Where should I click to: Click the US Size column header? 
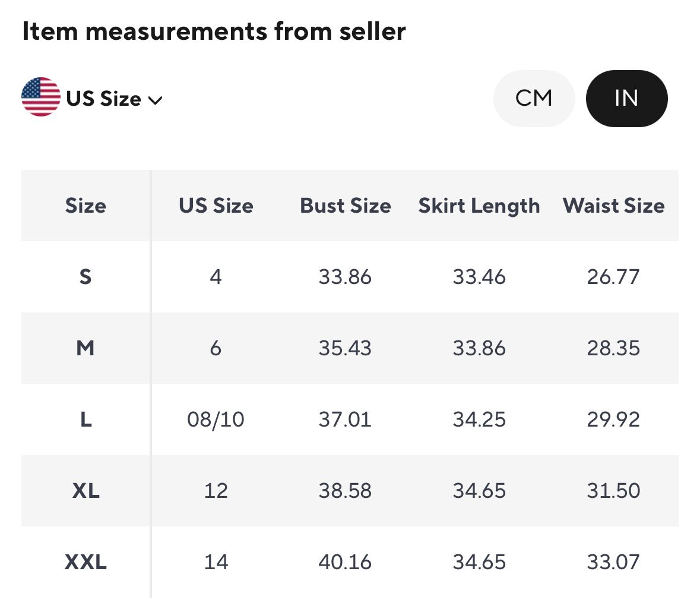[x=216, y=206]
